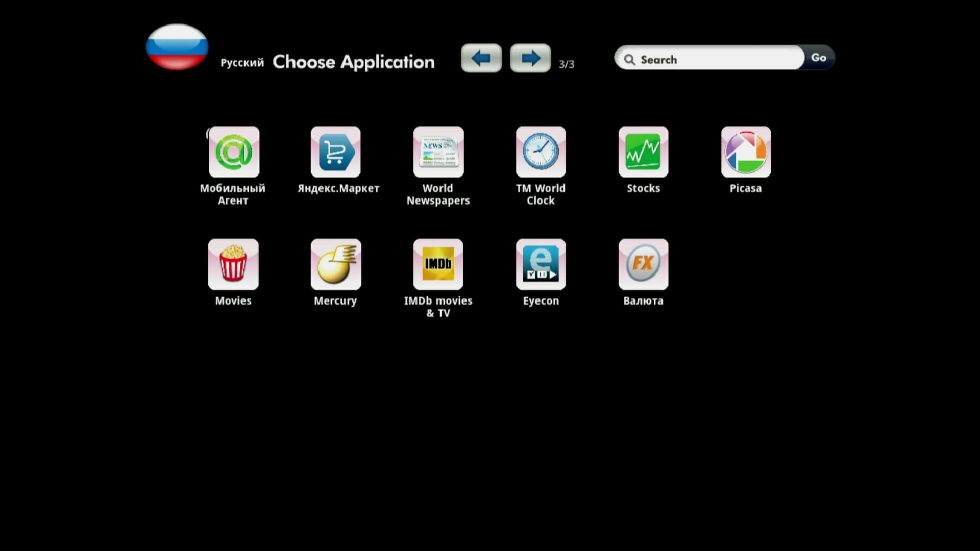Open the Stocks chart app icon
The width and height of the screenshot is (980, 551).
coord(643,152)
